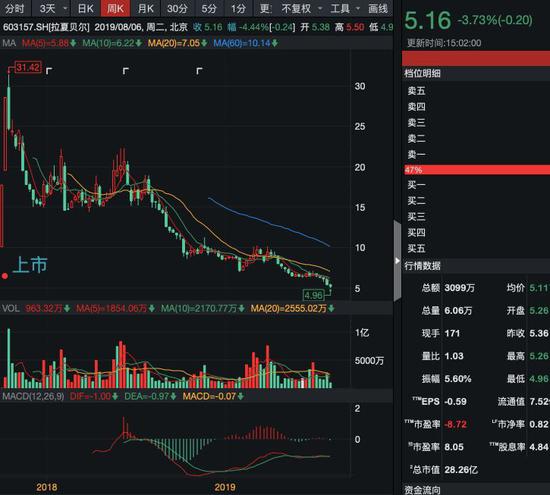Open the 工具 tools dropdown
This screenshot has height=495, width=550.
tap(345, 8)
